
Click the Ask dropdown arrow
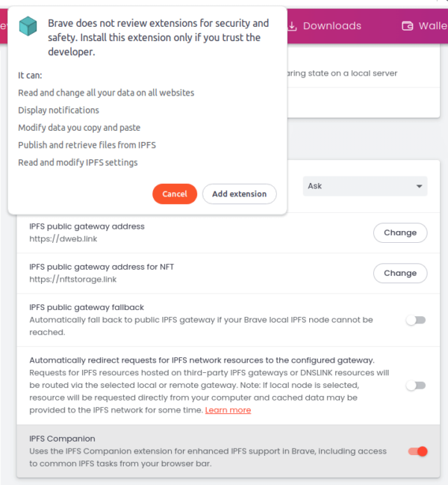point(419,186)
